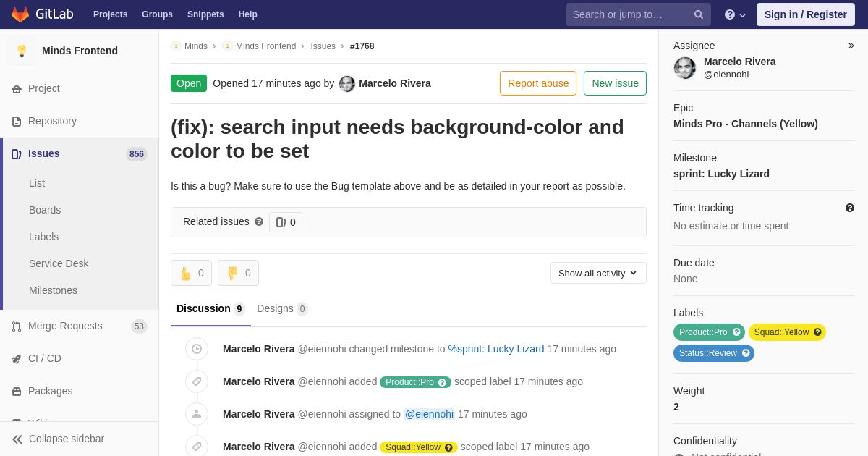Open the Show all activity dropdown
The height and width of the screenshot is (456, 868).
[x=598, y=273]
